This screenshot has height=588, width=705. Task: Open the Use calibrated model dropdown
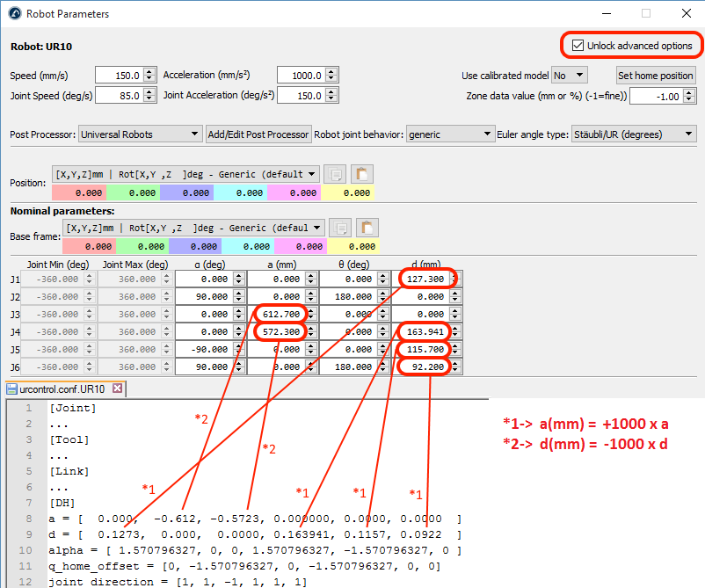[x=570, y=75]
